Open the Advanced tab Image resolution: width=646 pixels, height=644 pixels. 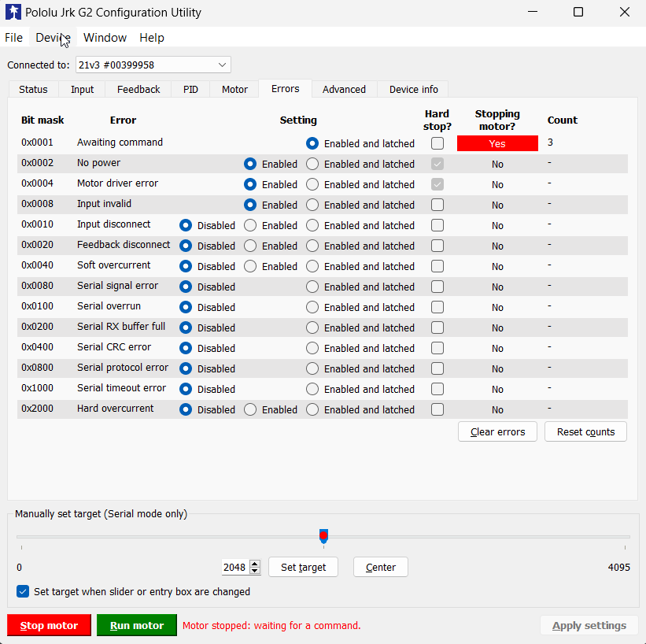[344, 89]
